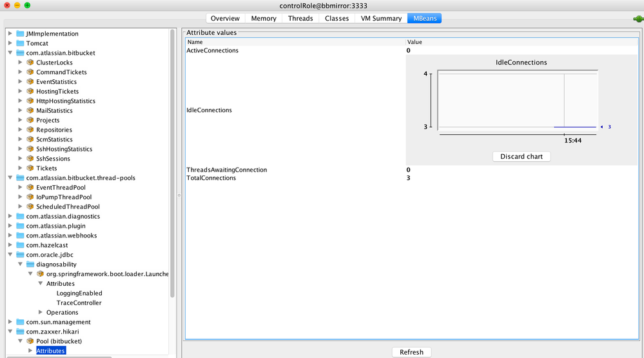Click the IdleConnections chart title
Image resolution: width=644 pixels, height=358 pixels.
(x=522, y=63)
